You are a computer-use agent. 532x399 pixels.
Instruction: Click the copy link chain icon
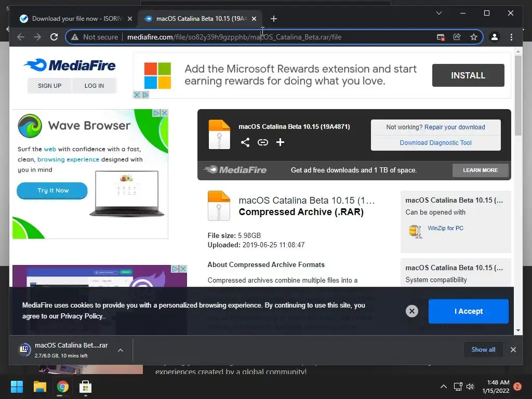pos(262,142)
